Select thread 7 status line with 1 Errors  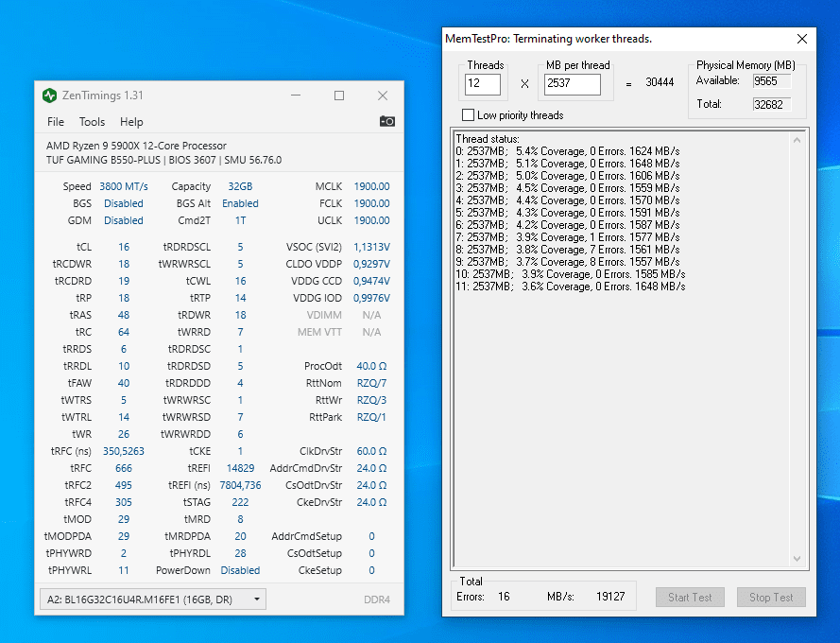(x=567, y=237)
